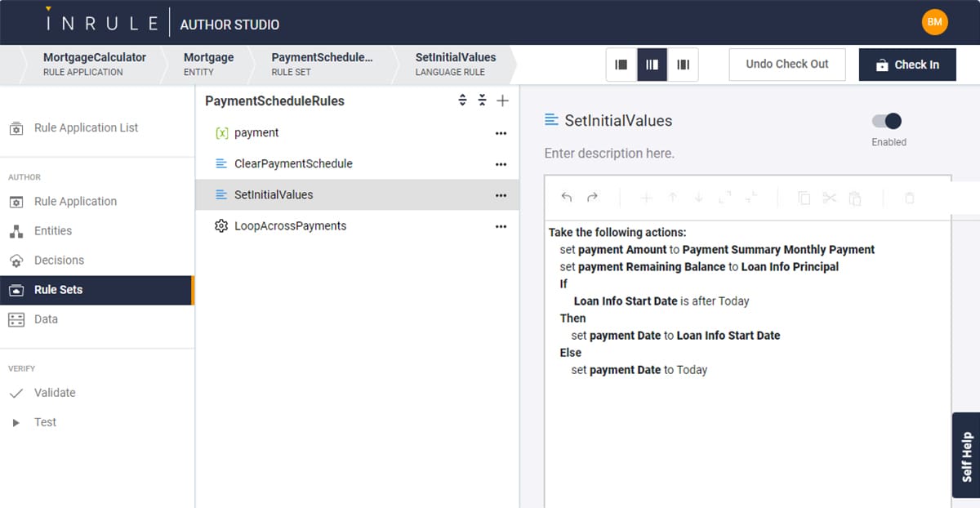Expand the Test item triangle

(16, 422)
